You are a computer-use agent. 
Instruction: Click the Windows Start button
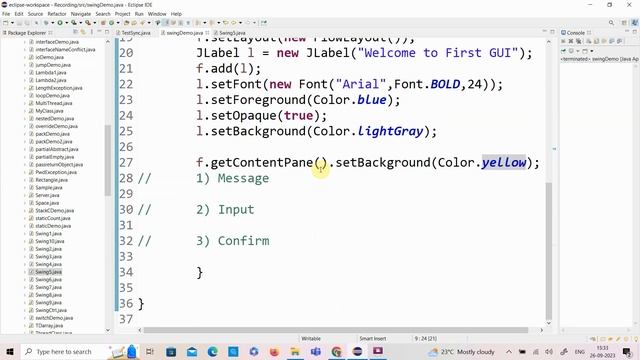[x=10, y=351]
